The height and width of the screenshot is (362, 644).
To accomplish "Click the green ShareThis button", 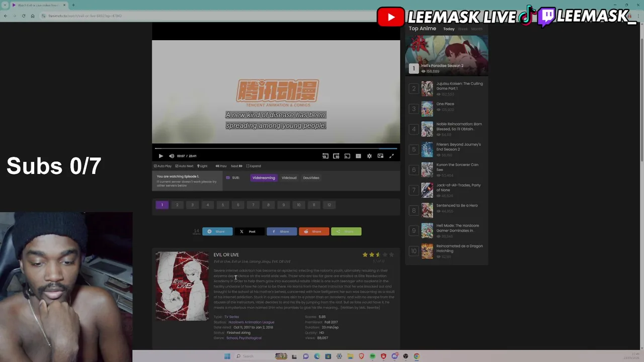I will tap(346, 232).
